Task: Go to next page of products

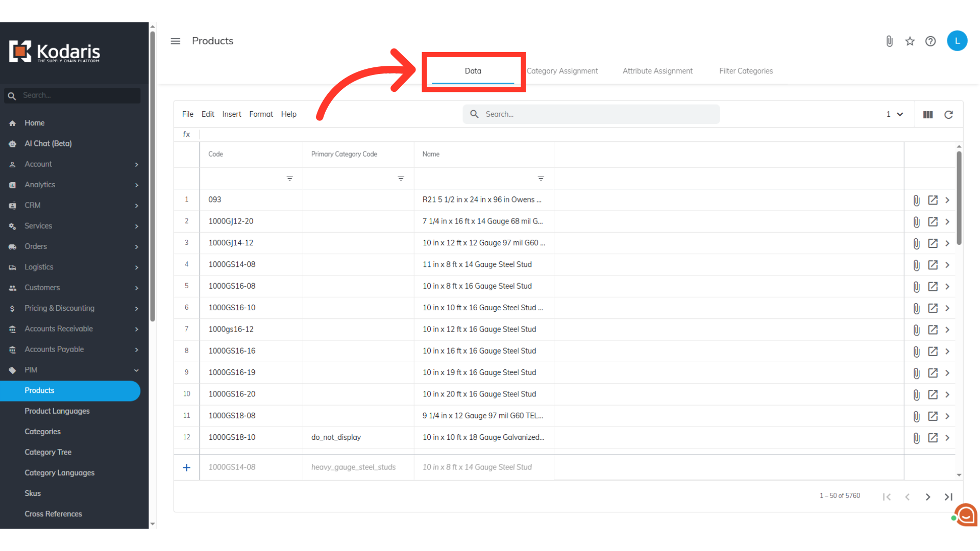Action: click(927, 496)
